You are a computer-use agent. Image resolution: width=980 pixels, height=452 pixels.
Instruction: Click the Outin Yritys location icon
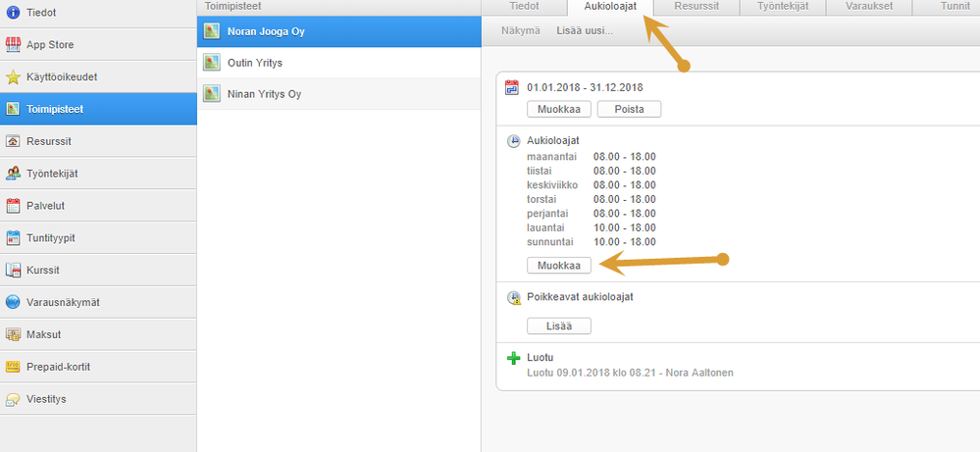(x=212, y=63)
